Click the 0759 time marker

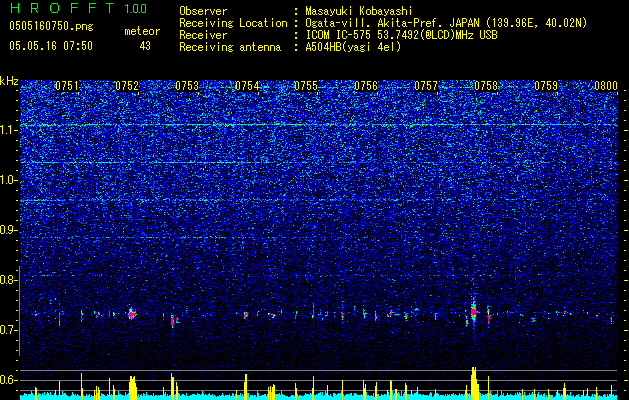[x=546, y=86]
